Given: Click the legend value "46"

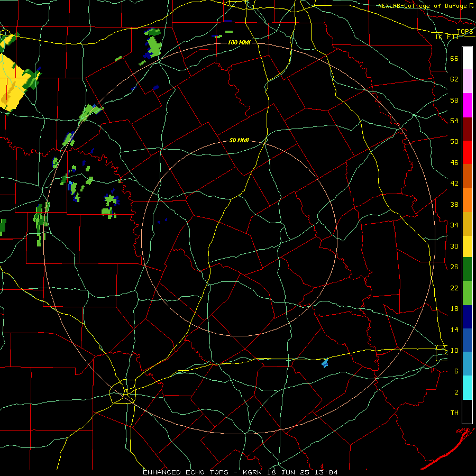Looking at the screenshot, I should (x=454, y=163).
